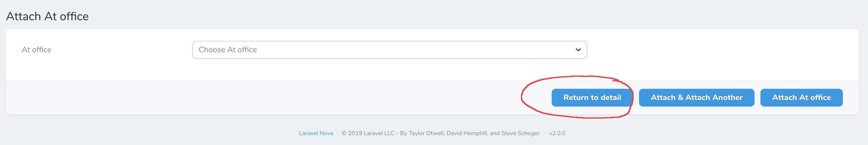Click the v2.0.0 version text
The width and height of the screenshot is (868, 145).
556,133
